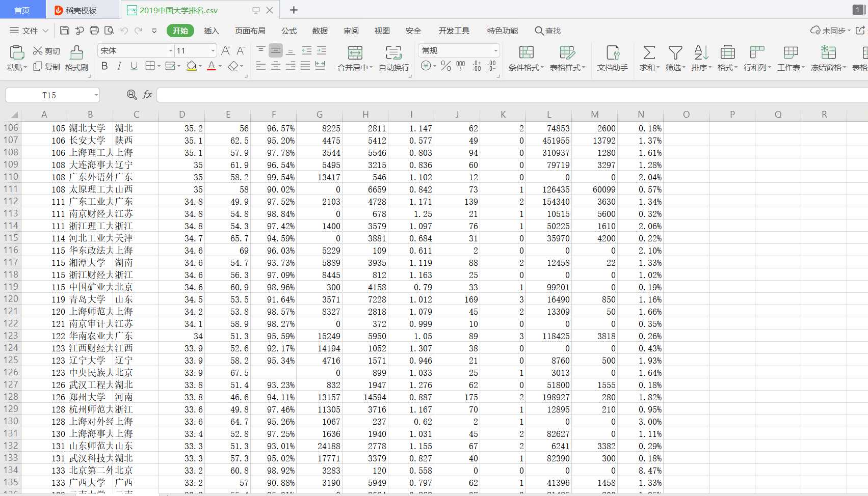
Task: Open the font name dropdown (宋体)
Action: click(x=171, y=50)
